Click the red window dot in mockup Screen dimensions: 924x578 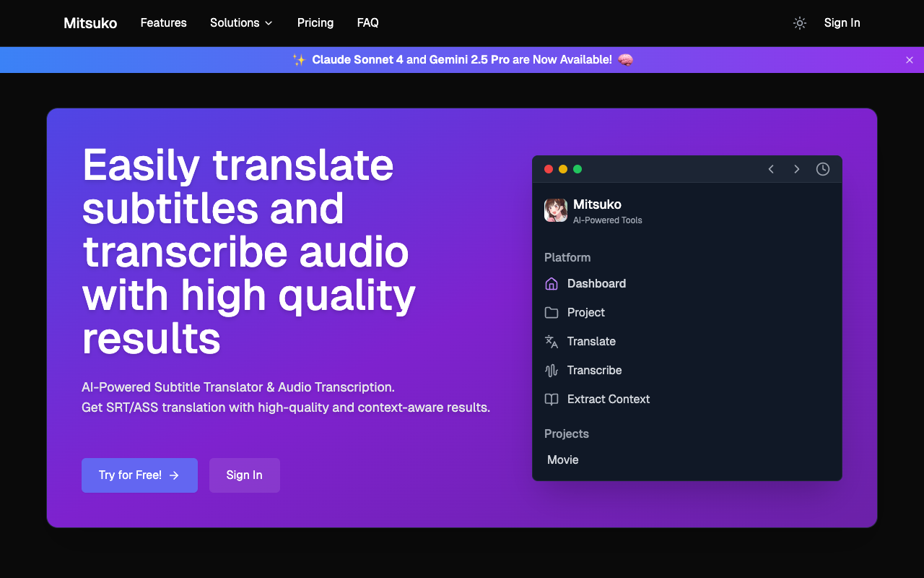549,169
